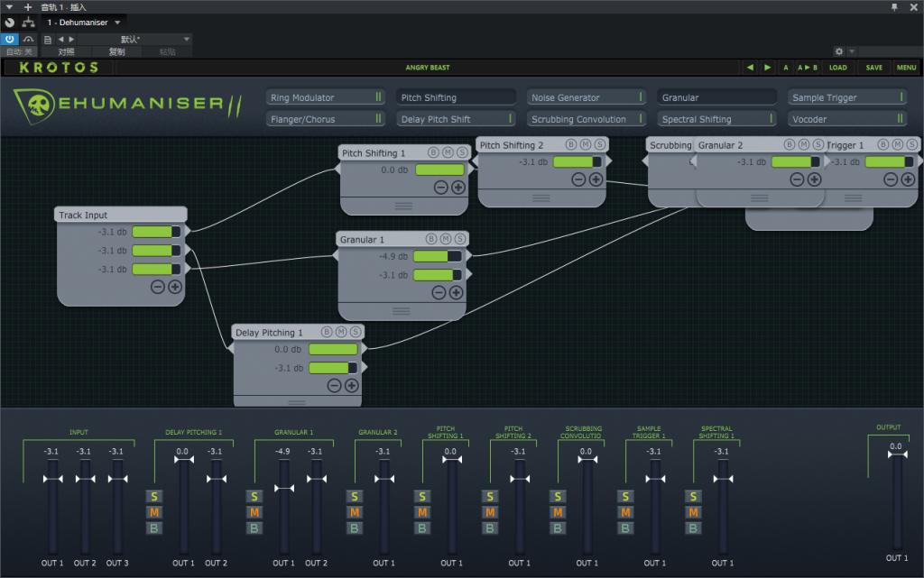Click the next preset arrow in Krotos bar

[x=767, y=68]
